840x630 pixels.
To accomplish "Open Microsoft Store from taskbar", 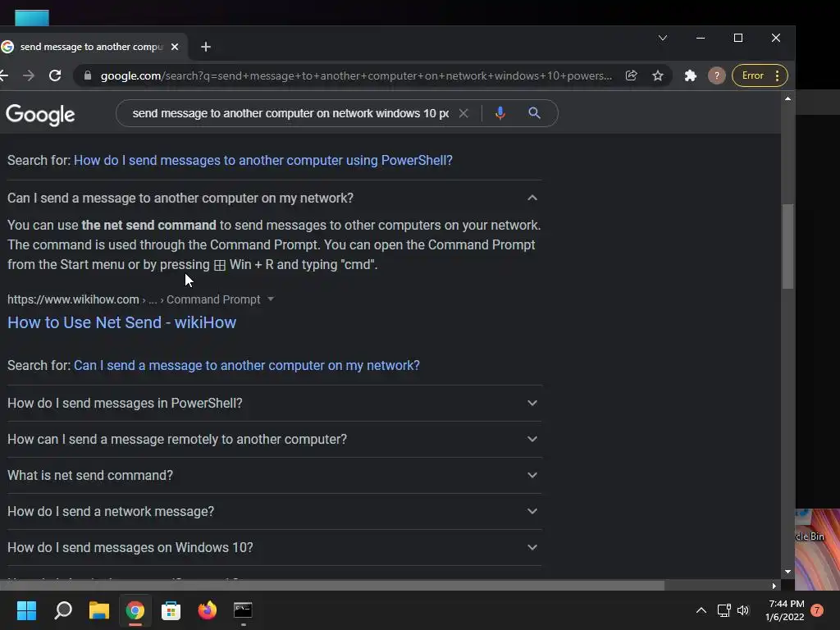I will click(x=171, y=610).
